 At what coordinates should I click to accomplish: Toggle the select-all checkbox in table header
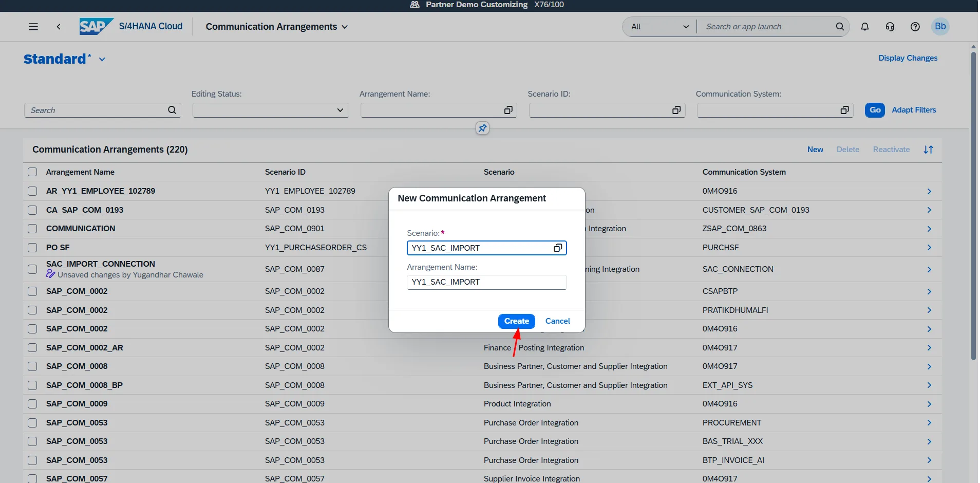click(x=32, y=172)
